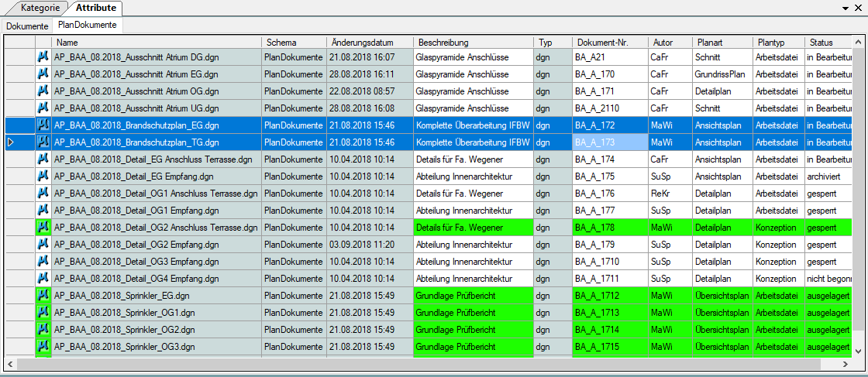Sort by Dokument-Nr. column header
The image size is (868, 377).
(x=610, y=43)
